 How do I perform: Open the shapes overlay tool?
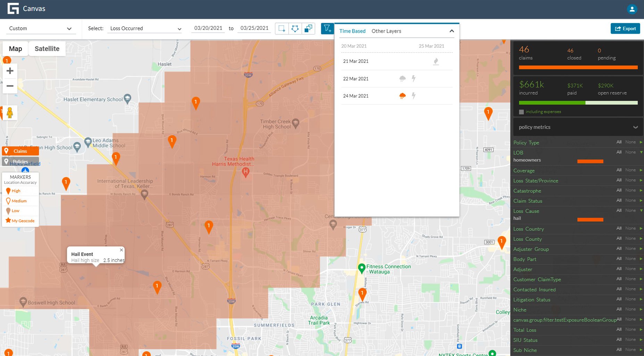308,28
